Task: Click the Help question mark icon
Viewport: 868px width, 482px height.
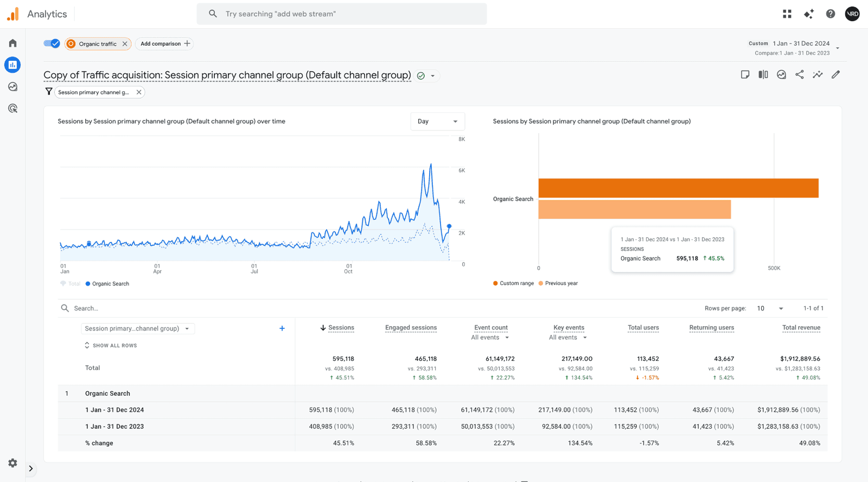Action: pos(830,14)
